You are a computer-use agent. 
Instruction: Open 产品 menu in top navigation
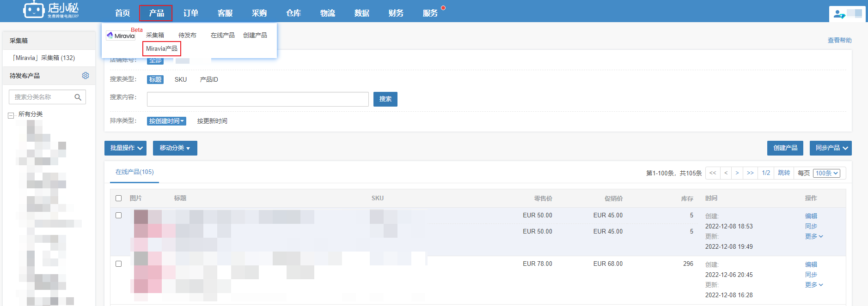156,13
